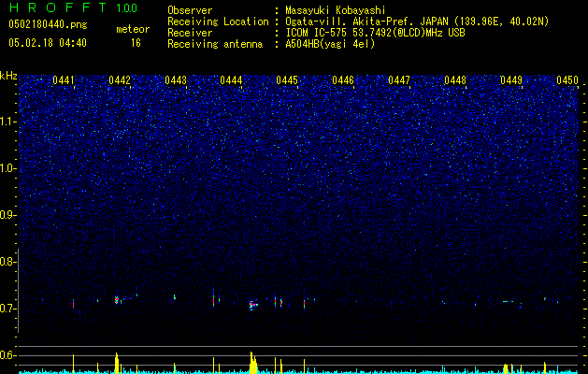Click the HROFFT title text
This screenshot has width=588, height=374.
(x=58, y=7)
